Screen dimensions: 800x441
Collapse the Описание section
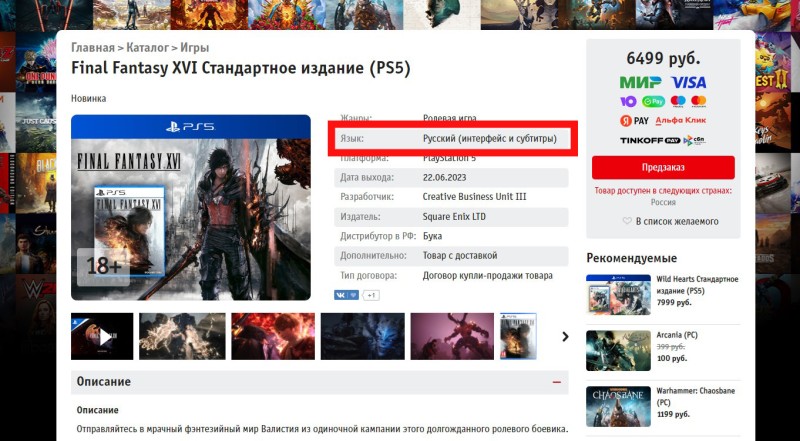pos(557,382)
